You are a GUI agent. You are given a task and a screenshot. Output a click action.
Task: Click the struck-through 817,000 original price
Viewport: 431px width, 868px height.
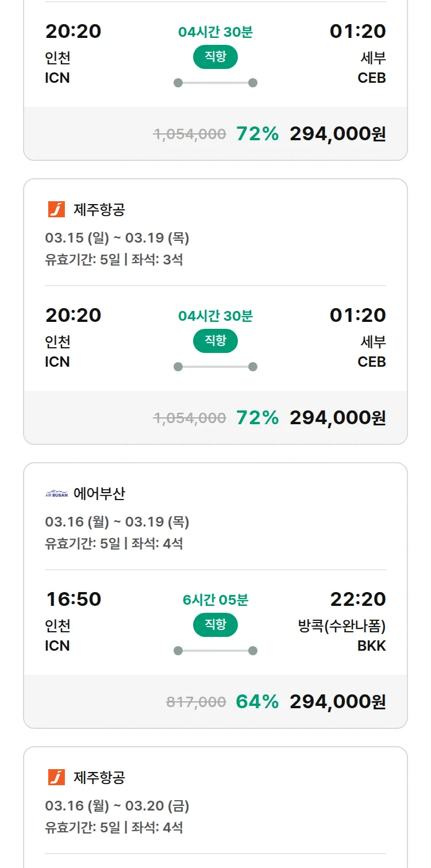pyautogui.click(x=196, y=702)
